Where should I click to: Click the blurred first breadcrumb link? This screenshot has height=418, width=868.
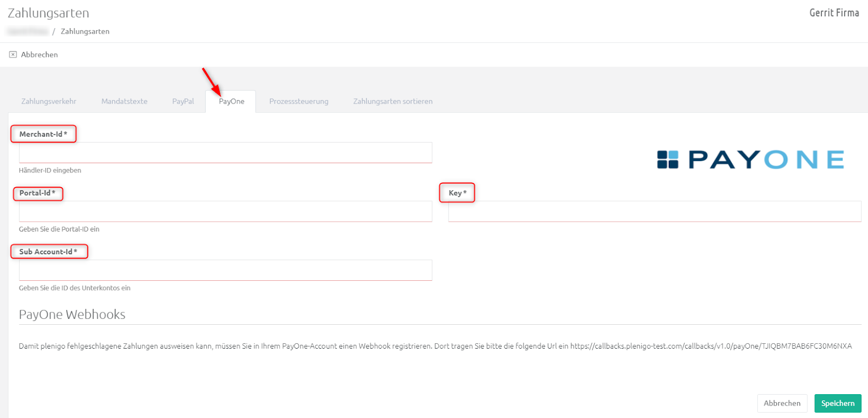pyautogui.click(x=28, y=31)
